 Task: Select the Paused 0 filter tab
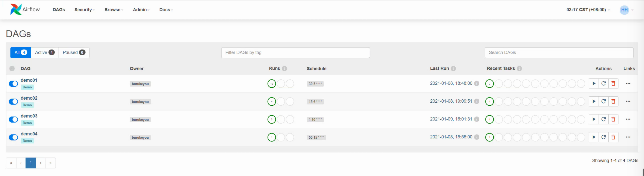point(74,52)
